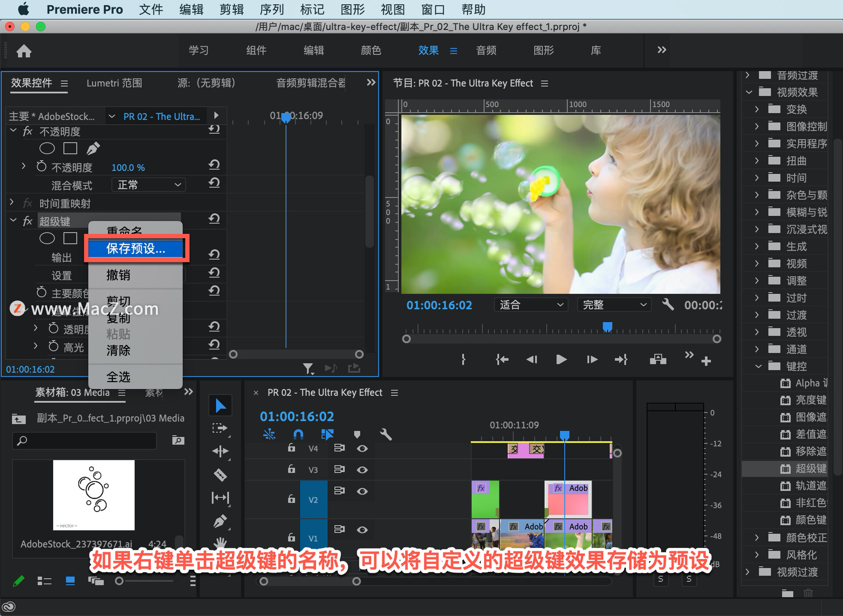This screenshot has width=843, height=616.
Task: Open the zoom level 适合 dropdown
Action: [531, 304]
